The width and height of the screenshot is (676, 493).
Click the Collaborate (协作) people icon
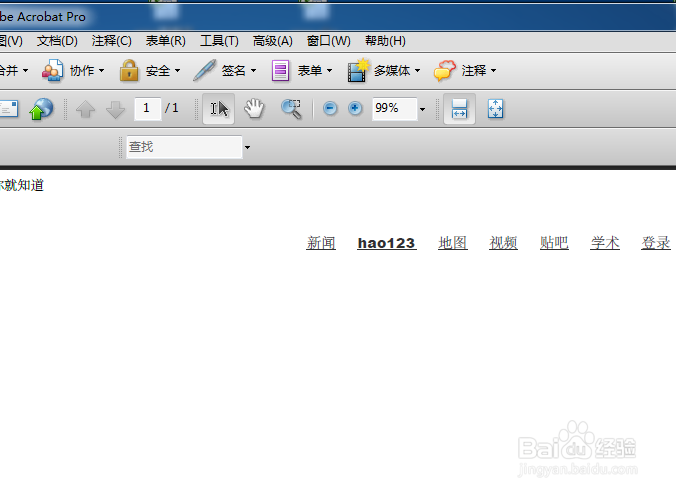pyautogui.click(x=53, y=70)
